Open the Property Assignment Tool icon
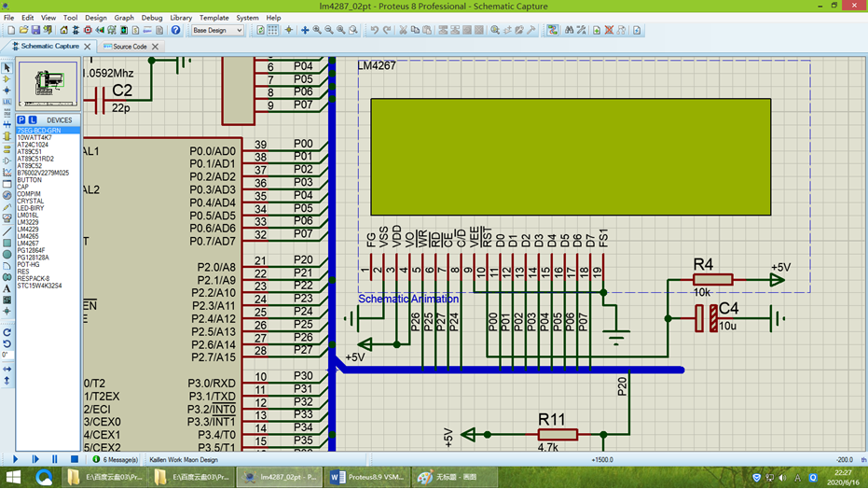 click(581, 31)
